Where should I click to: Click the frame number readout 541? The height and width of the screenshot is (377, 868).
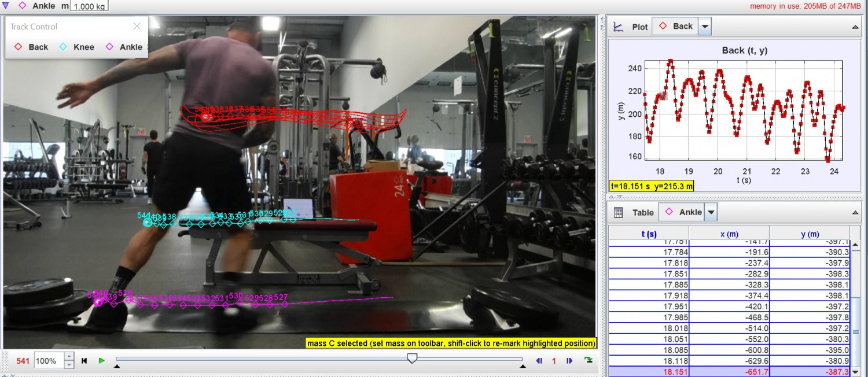[23, 361]
